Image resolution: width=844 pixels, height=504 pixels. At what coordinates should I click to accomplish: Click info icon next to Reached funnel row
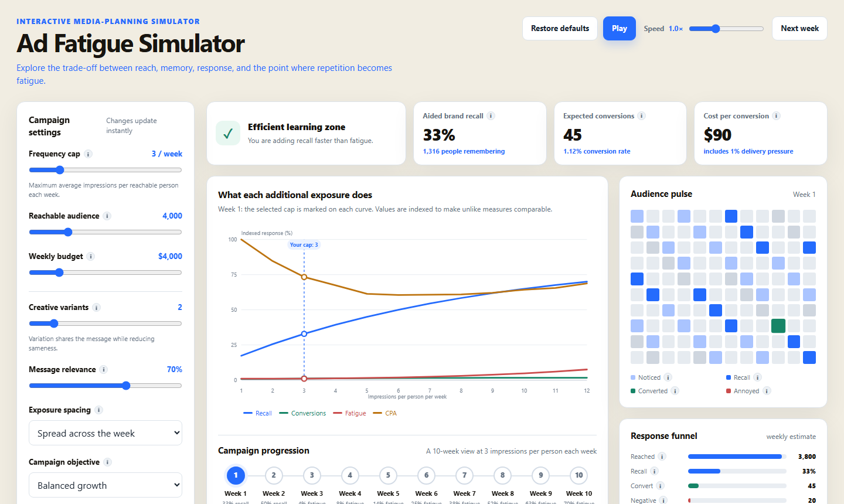coord(662,457)
